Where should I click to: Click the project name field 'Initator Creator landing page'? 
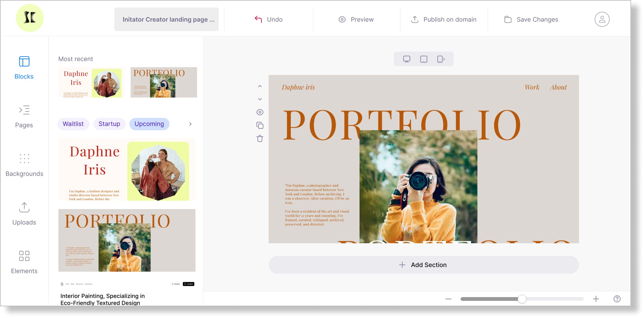[x=166, y=19]
